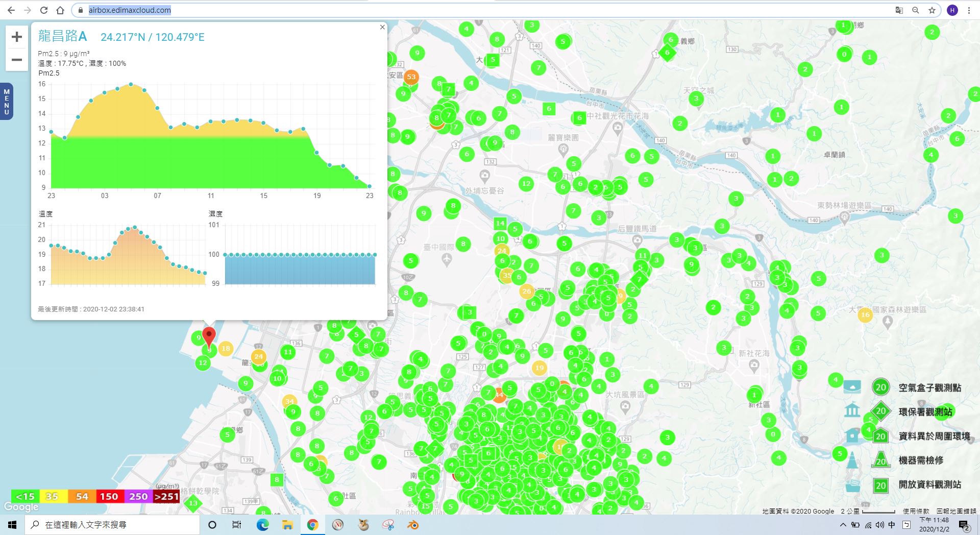980x535 pixels.
Task: Close the 龍昌路A station popup
Action: tap(382, 27)
